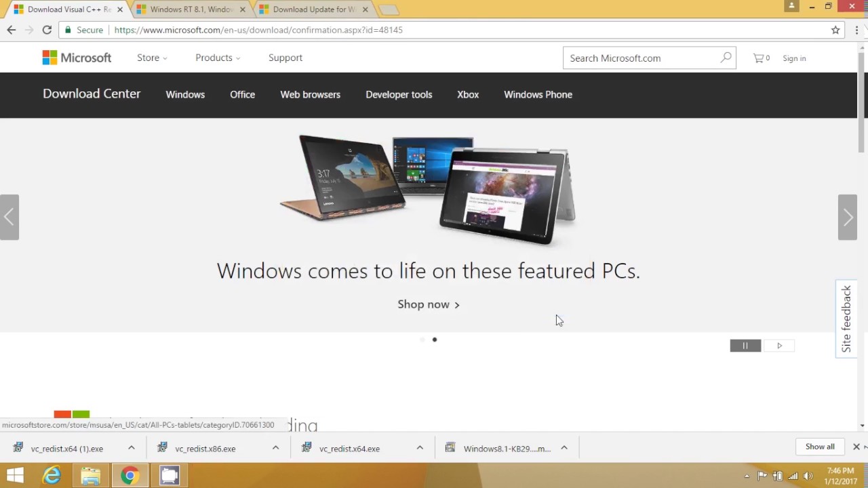Open the Windows download category
This screenshot has height=488, width=868.
click(x=185, y=94)
